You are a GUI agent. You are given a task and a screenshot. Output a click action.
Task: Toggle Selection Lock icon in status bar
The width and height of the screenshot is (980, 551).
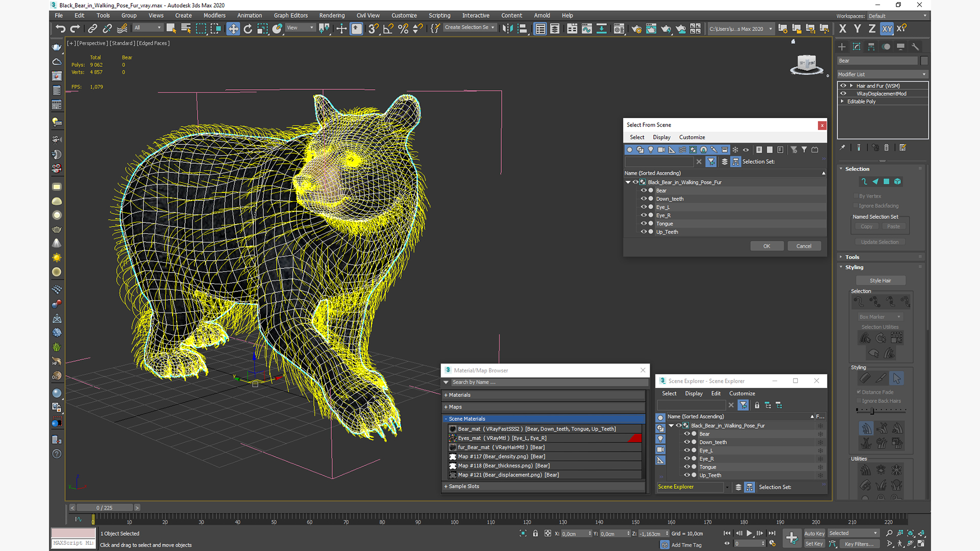pyautogui.click(x=535, y=533)
